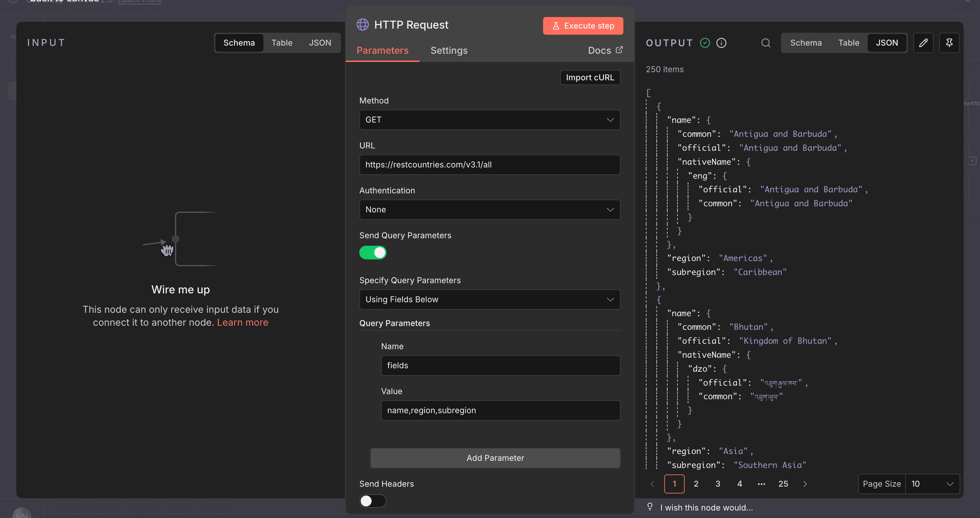Click the "Americas" region value

[742, 258]
